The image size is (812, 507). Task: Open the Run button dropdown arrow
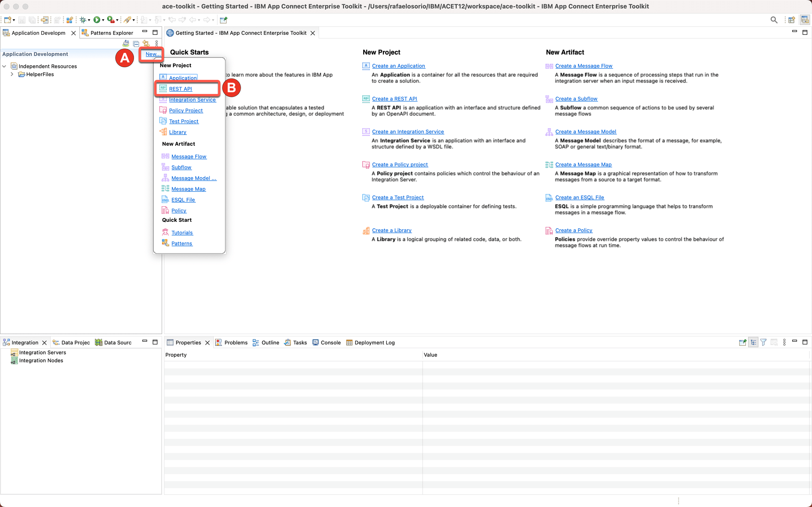pyautogui.click(x=103, y=20)
